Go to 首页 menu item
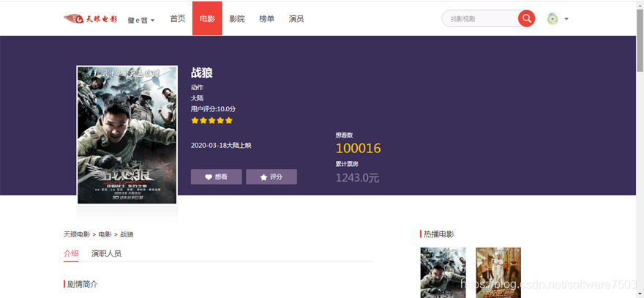Viewport: 644px width, 298px height. pos(178,18)
